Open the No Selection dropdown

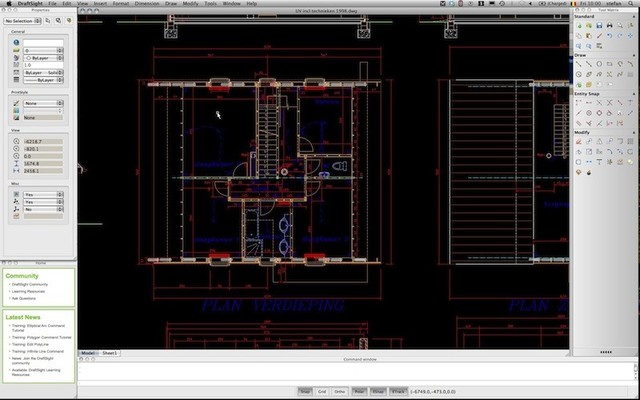22,21
